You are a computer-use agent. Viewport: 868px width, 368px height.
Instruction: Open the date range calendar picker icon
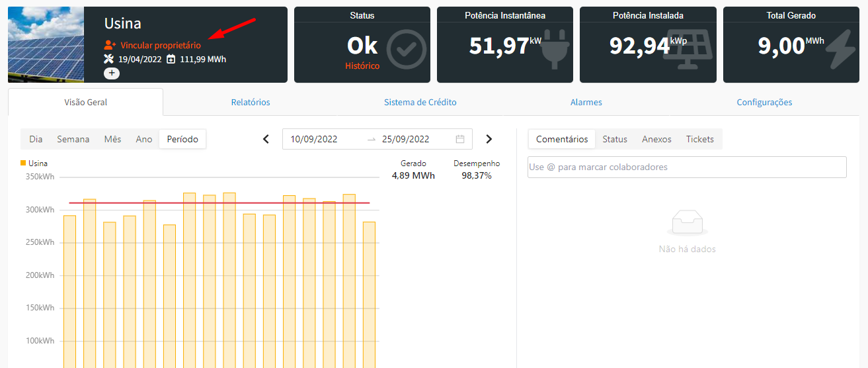pyautogui.click(x=460, y=139)
